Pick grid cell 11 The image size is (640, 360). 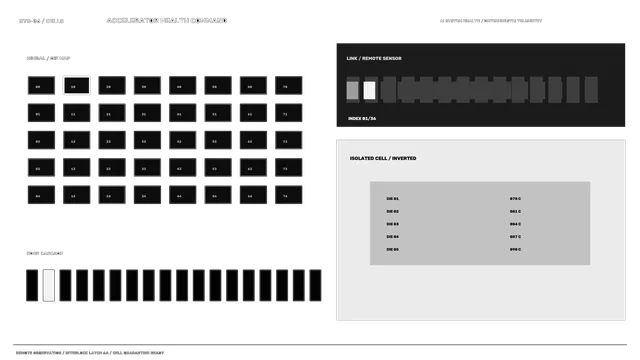[x=77, y=113]
